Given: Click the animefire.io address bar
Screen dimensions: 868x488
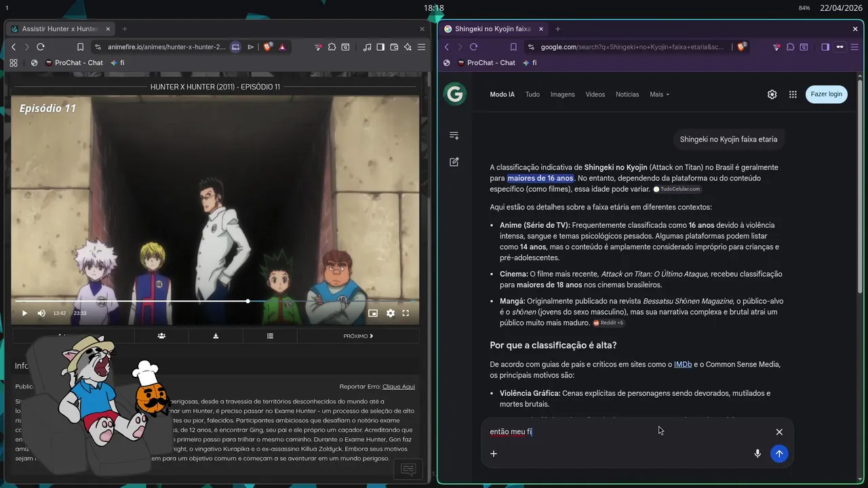Looking at the screenshot, I should coord(166,47).
